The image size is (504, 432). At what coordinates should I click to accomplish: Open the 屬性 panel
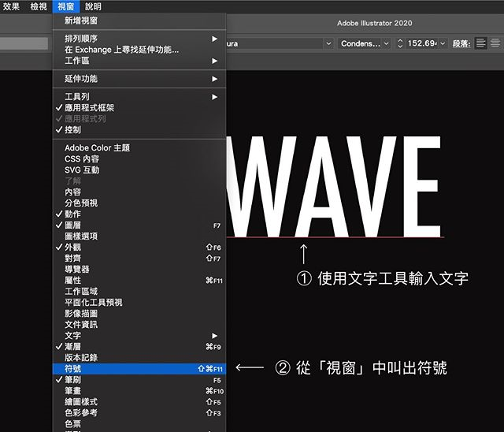[x=139, y=280]
